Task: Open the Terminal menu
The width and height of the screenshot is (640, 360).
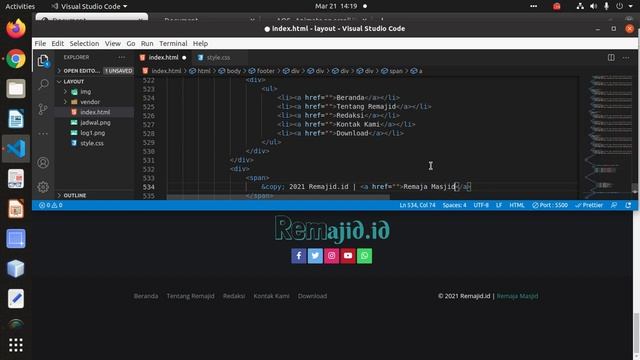Action: [173, 43]
